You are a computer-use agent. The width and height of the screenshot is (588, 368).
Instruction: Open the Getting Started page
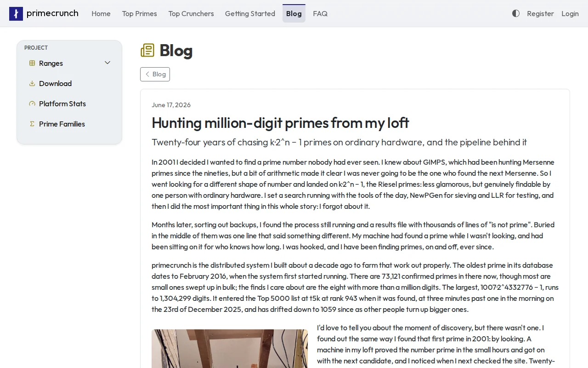pyautogui.click(x=250, y=14)
